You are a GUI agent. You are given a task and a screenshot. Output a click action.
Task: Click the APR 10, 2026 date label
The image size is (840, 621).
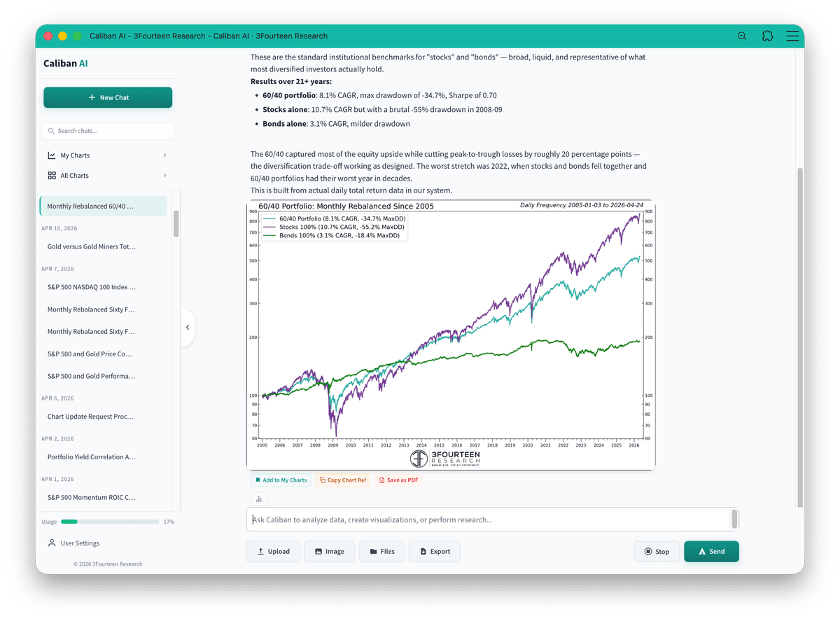point(59,228)
